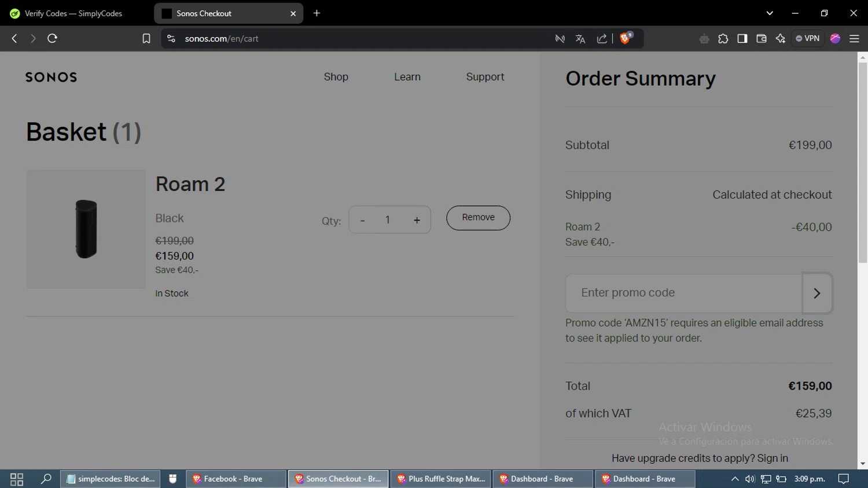Open the Support menu
This screenshot has width=868, height=488.
(x=485, y=77)
